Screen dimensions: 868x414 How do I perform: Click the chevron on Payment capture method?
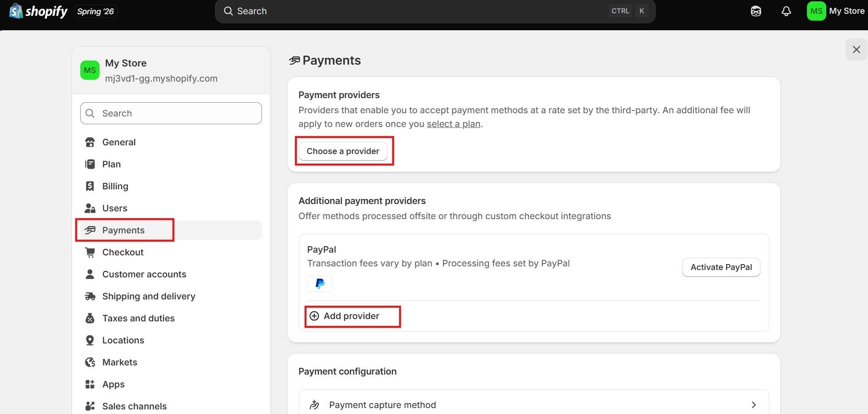pos(754,405)
